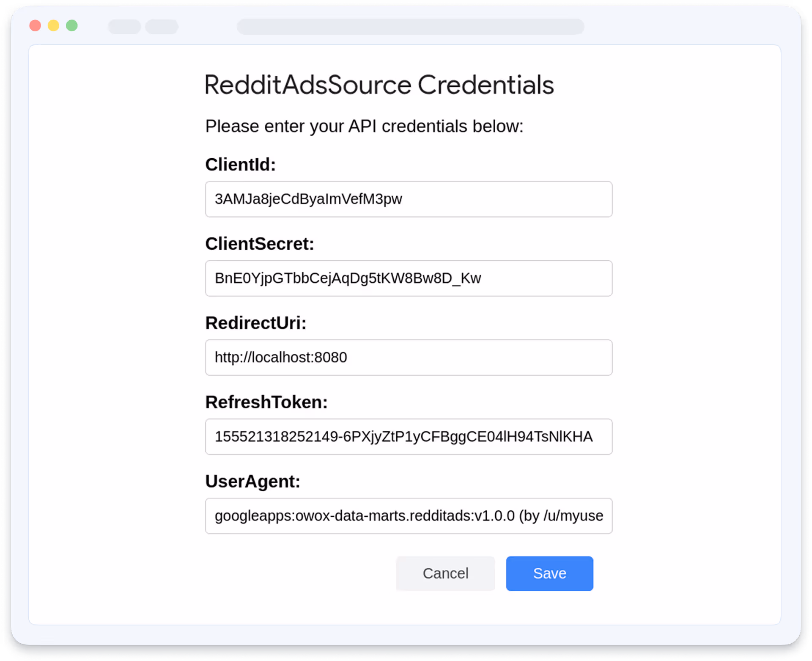This screenshot has height=661, width=812.
Task: Click the ClientId input field
Action: [x=409, y=199]
